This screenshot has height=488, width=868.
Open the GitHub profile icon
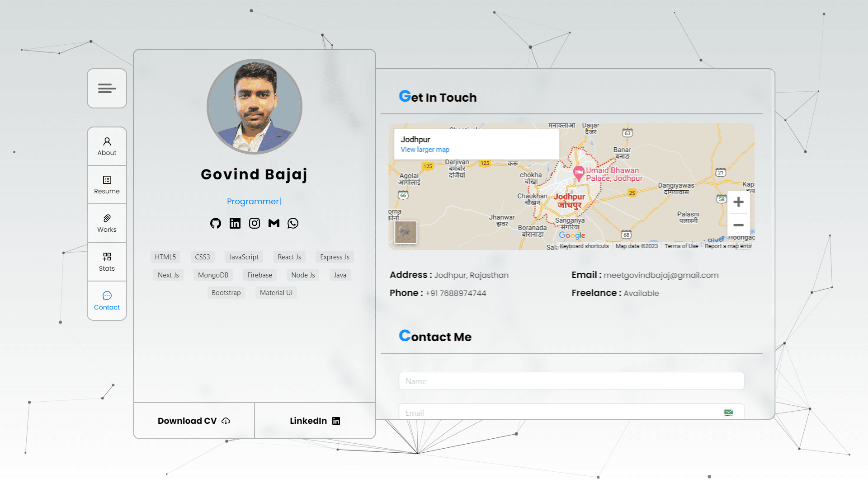click(x=216, y=223)
